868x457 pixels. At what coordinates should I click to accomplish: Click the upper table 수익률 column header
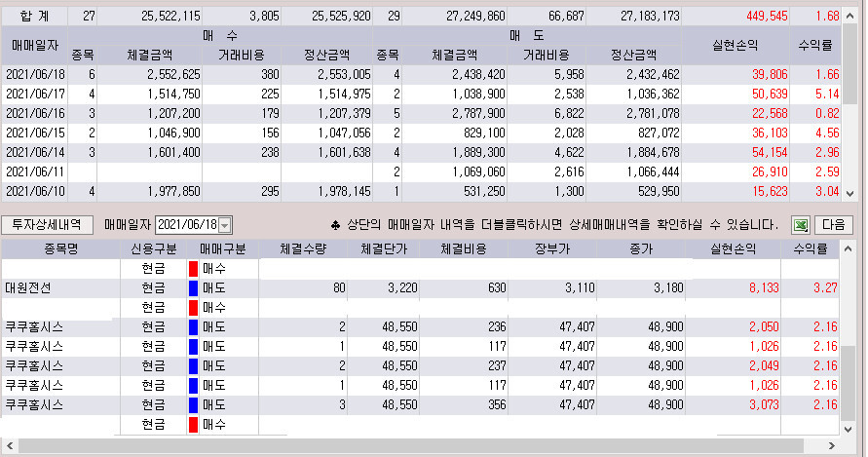pyautogui.click(x=814, y=45)
